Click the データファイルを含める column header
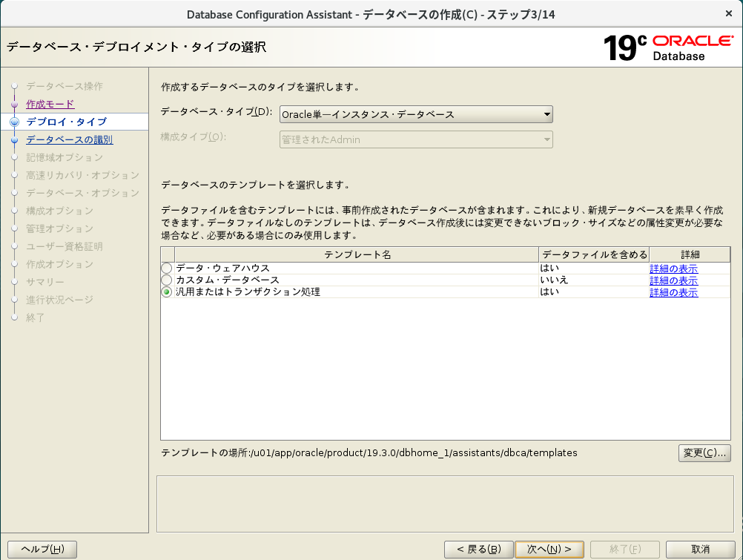The height and width of the screenshot is (560, 743). tap(594, 254)
